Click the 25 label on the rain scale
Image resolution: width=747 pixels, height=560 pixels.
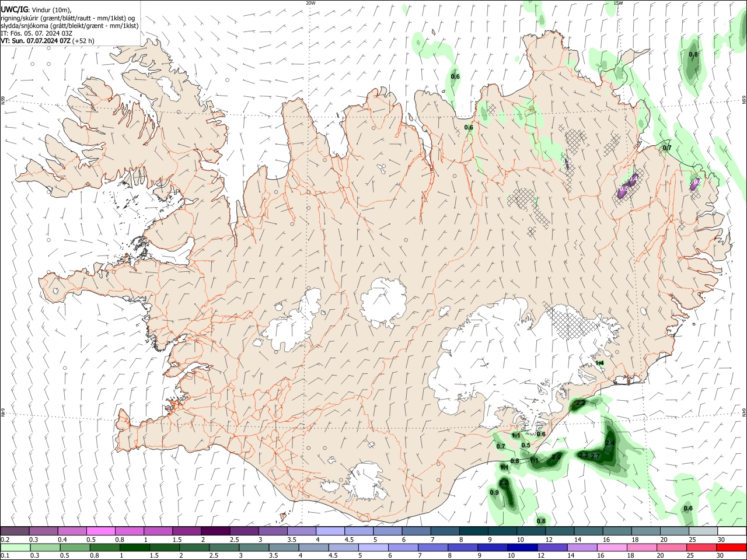(690, 555)
